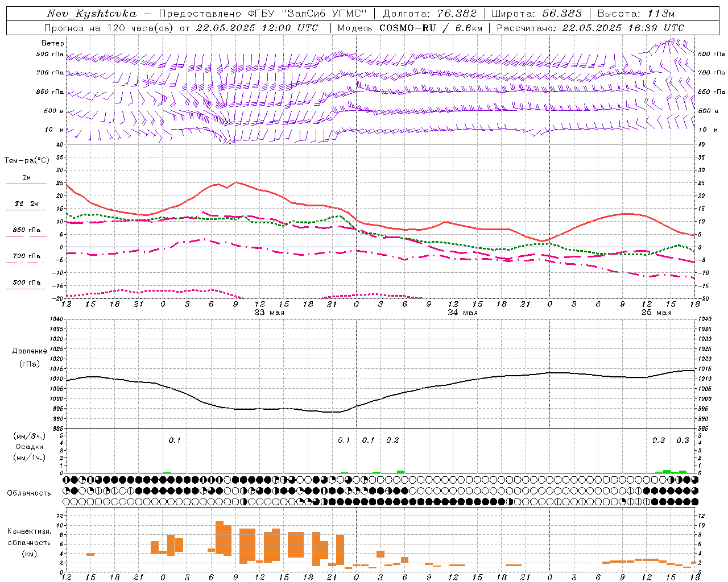Click the Облачность cloud cover row label

(29, 493)
